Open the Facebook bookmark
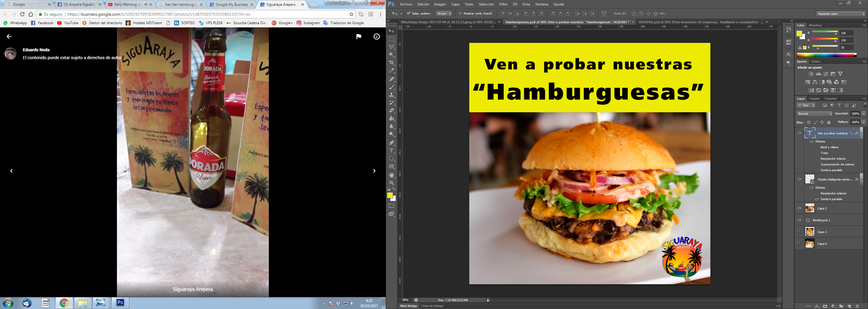 tap(42, 23)
